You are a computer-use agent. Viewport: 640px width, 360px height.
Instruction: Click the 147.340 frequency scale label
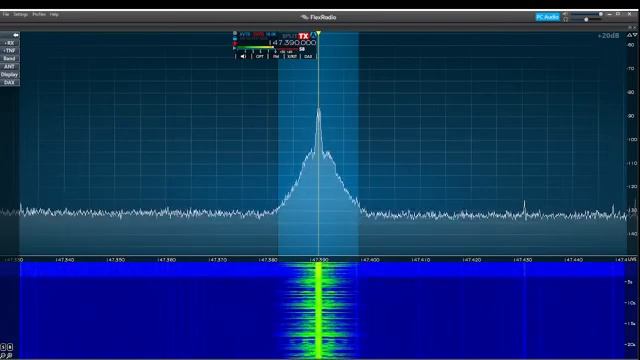pyautogui.click(x=65, y=260)
